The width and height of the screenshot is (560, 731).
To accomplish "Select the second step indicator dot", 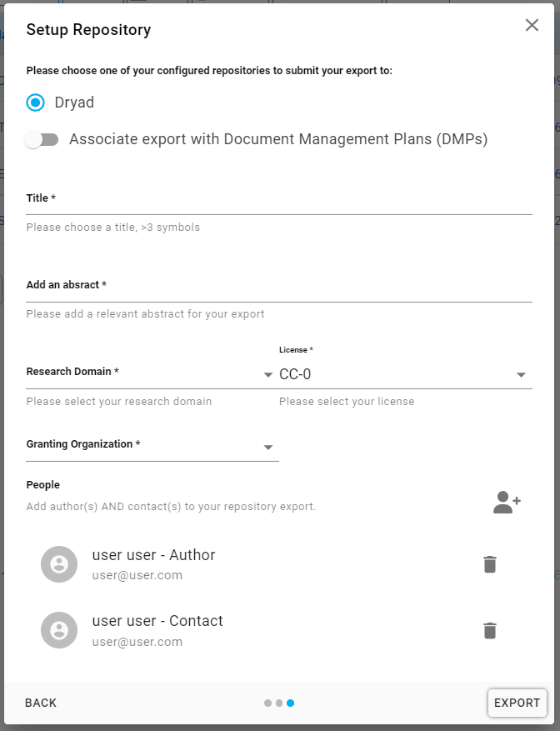I will point(279,703).
